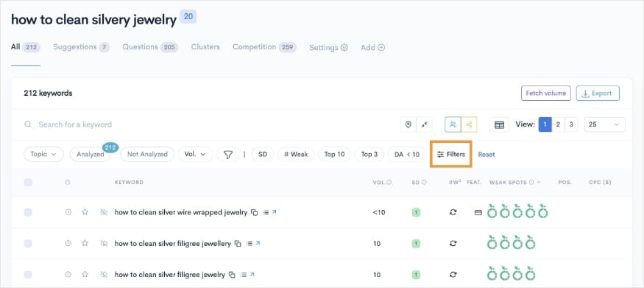Viewport: 644px width, 288px height.
Task: Open the Filters button
Action: click(x=451, y=155)
